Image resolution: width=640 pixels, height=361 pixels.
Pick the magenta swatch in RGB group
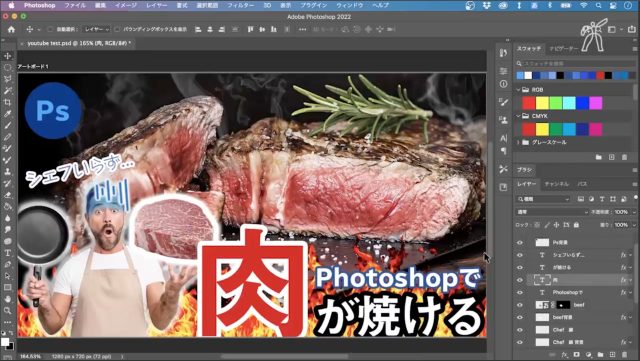(596, 103)
